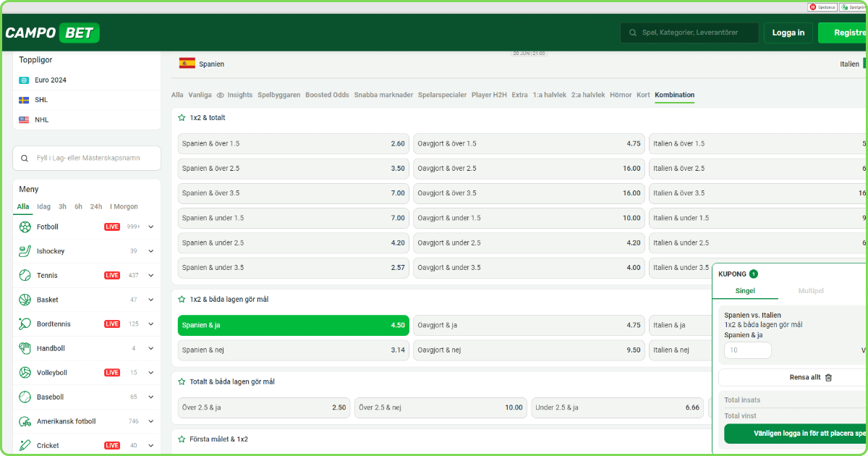Click the NHL flag icon
868x456 pixels.
(24, 119)
